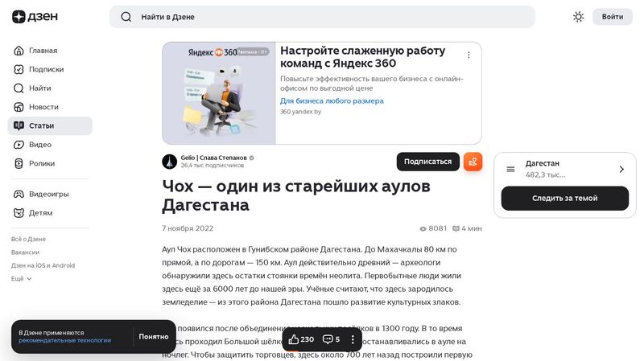
Task: Click the like thumbs-up icon
Action: [293, 339]
